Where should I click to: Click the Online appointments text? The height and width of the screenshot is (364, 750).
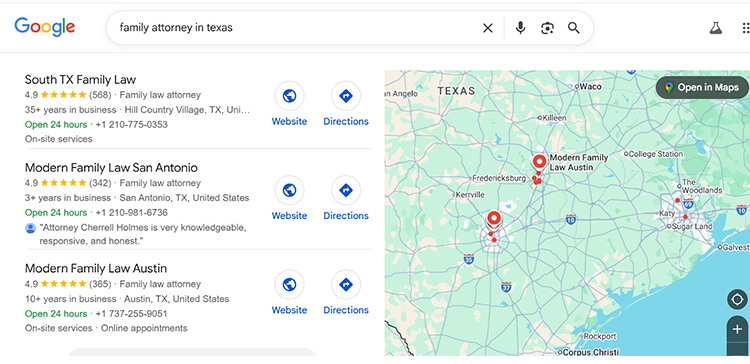tap(144, 328)
